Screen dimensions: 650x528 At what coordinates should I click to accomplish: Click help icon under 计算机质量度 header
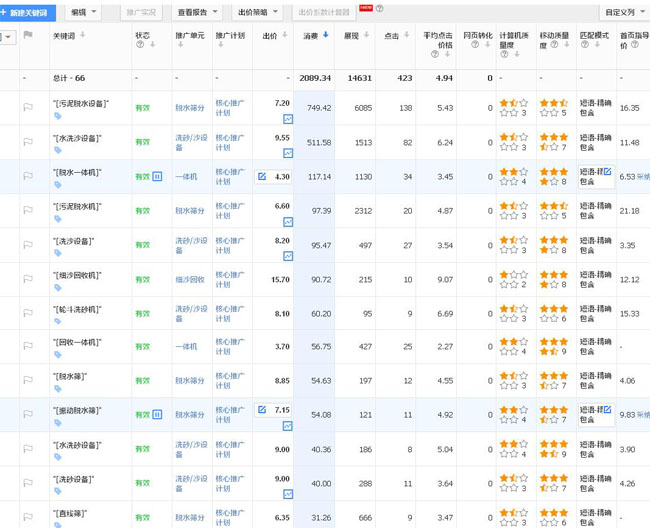pos(504,54)
